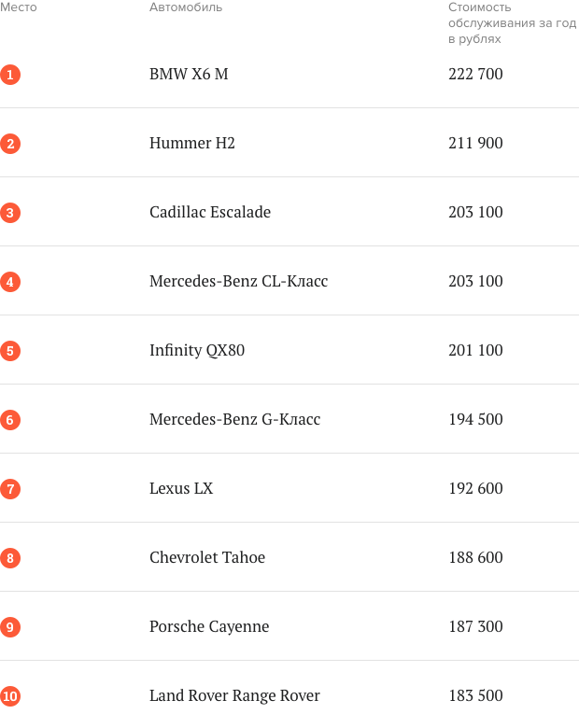
Task: Click the orange number 1 badge
Action: [10, 75]
